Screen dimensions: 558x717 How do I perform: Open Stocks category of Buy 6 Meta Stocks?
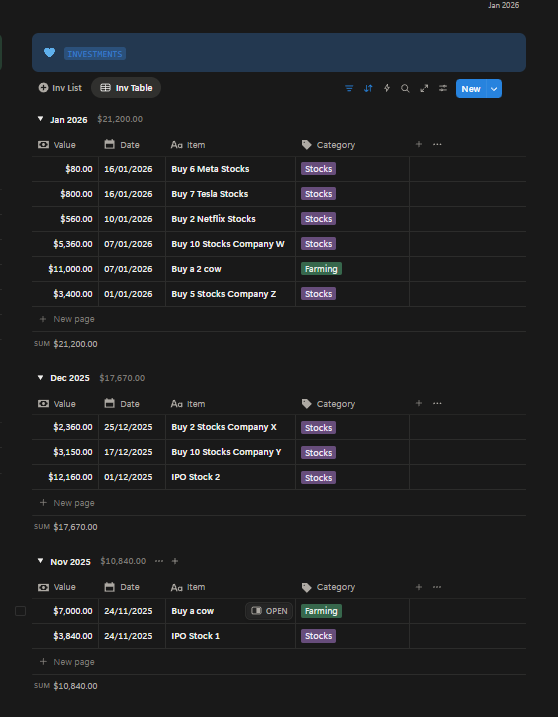(318, 169)
